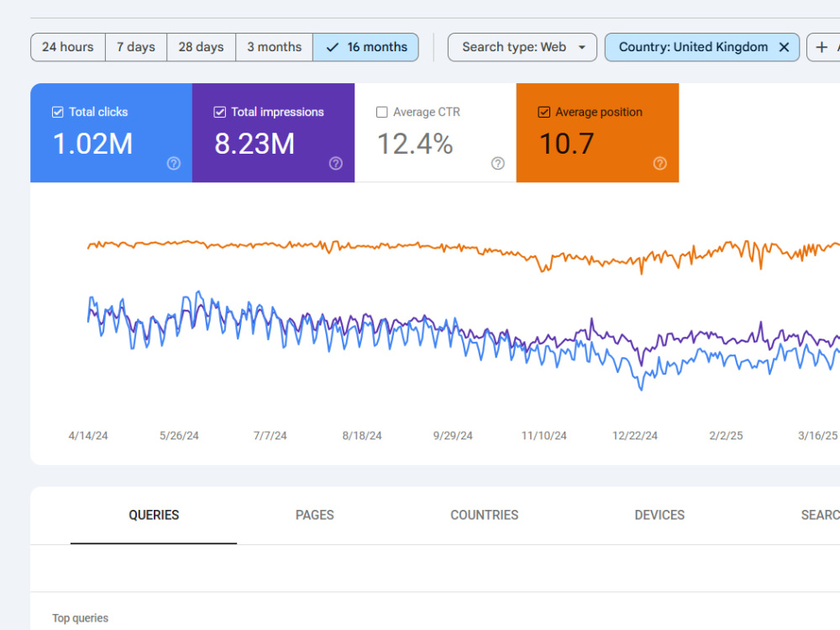
Task: Click the 4/14/24 axis date label
Action: coord(88,435)
